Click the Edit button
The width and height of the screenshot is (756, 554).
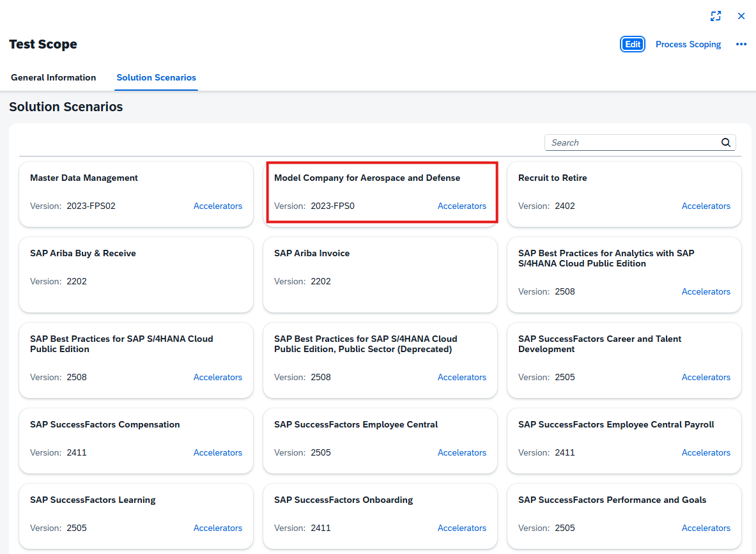(633, 44)
